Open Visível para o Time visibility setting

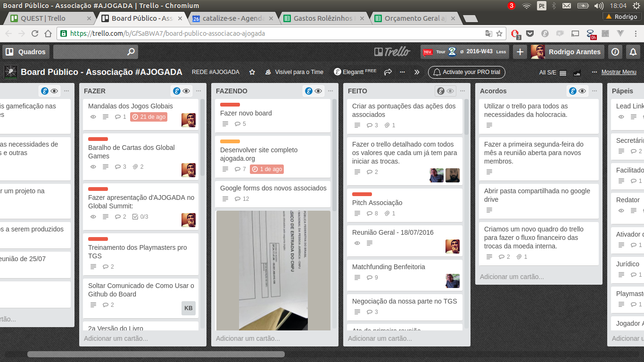pos(294,72)
